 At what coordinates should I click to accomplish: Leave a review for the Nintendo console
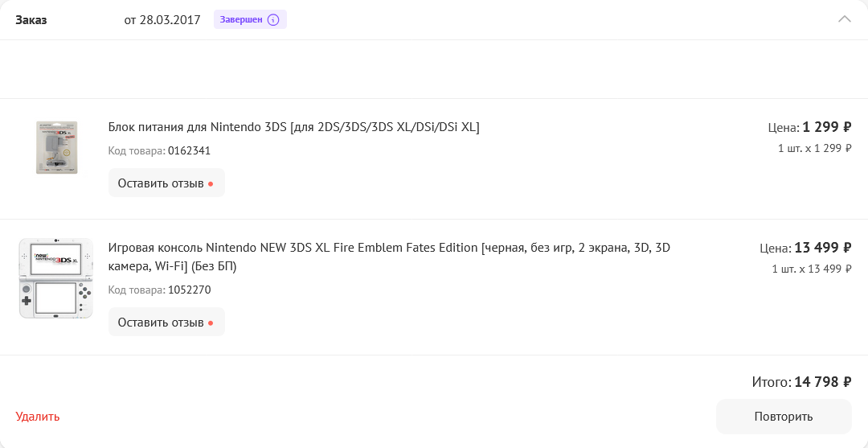coord(166,322)
